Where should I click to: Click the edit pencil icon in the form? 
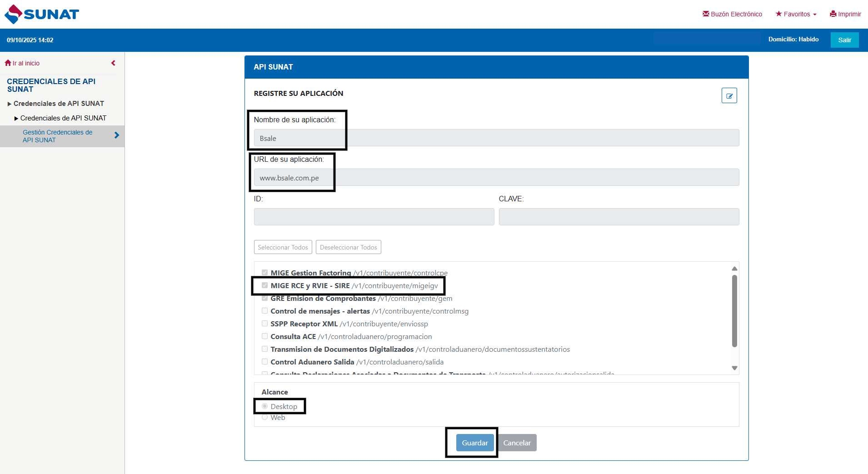[x=729, y=95]
